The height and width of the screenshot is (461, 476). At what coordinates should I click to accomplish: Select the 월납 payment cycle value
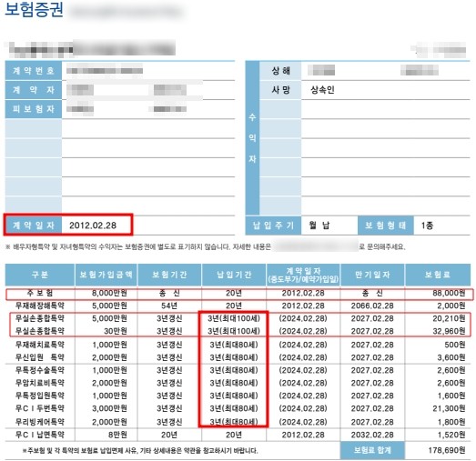click(319, 225)
